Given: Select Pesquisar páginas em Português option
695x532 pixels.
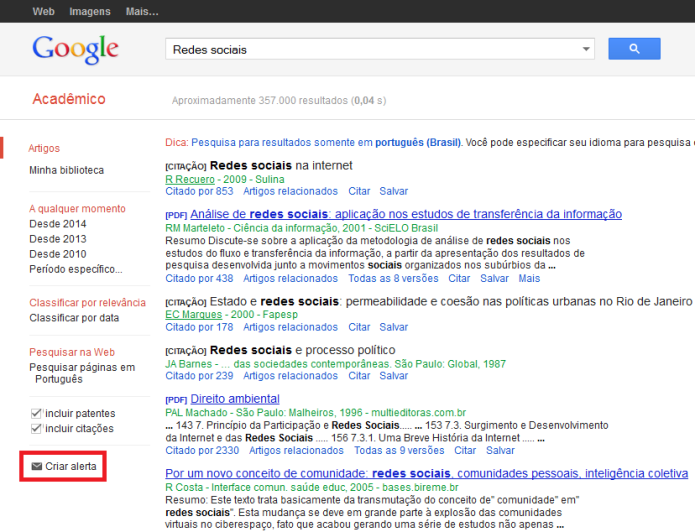Looking at the screenshot, I should point(82,373).
